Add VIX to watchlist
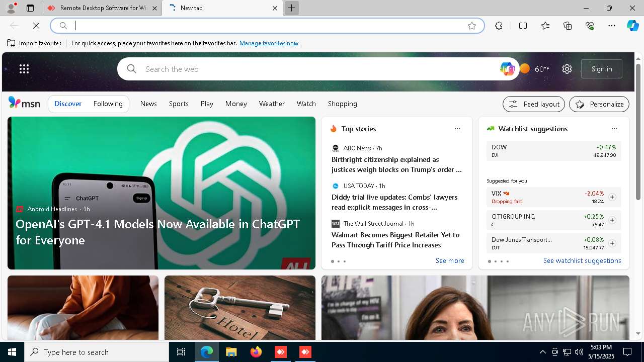Image resolution: width=644 pixels, height=362 pixels. [612, 197]
